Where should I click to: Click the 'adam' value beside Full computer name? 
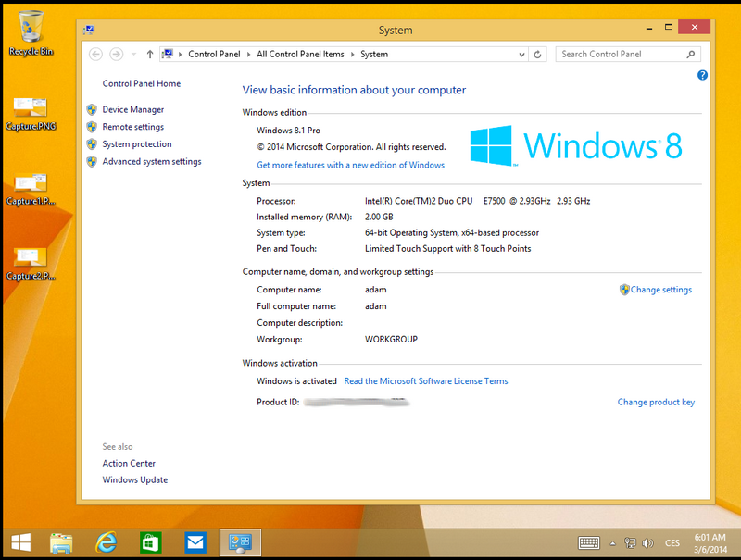376,306
